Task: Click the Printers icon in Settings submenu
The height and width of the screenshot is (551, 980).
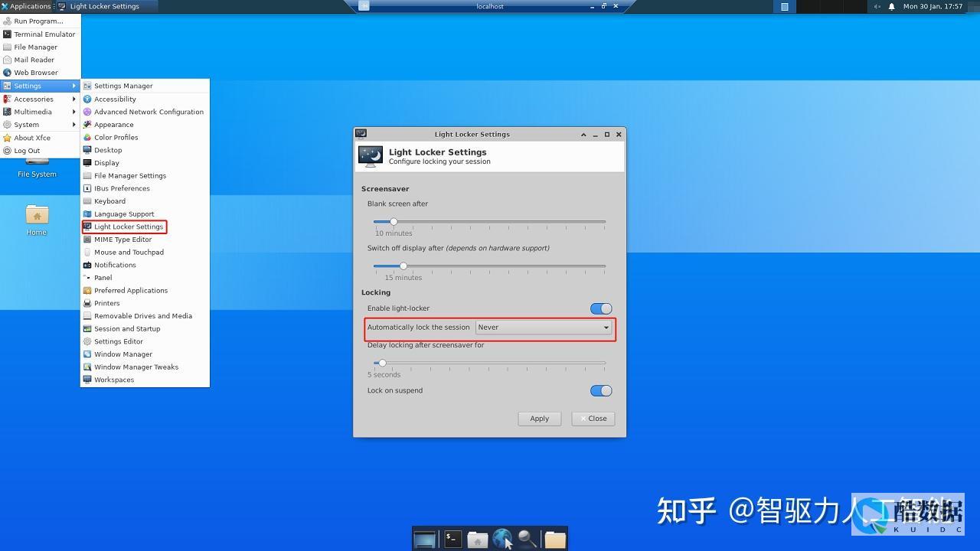Action: coord(87,303)
